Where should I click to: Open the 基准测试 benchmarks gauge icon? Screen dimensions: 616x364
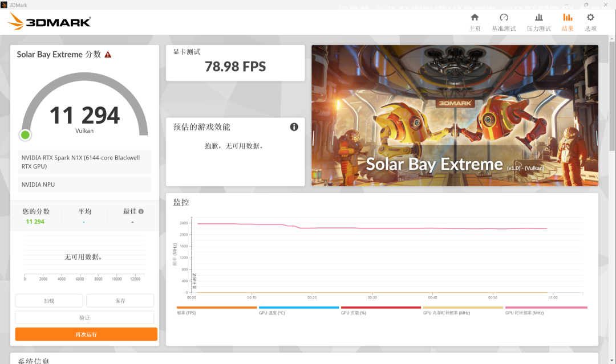504,18
